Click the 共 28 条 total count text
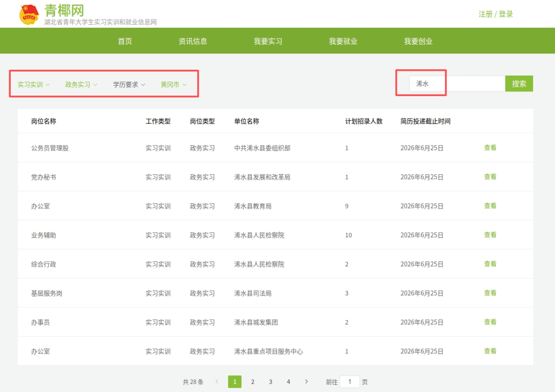 (193, 382)
